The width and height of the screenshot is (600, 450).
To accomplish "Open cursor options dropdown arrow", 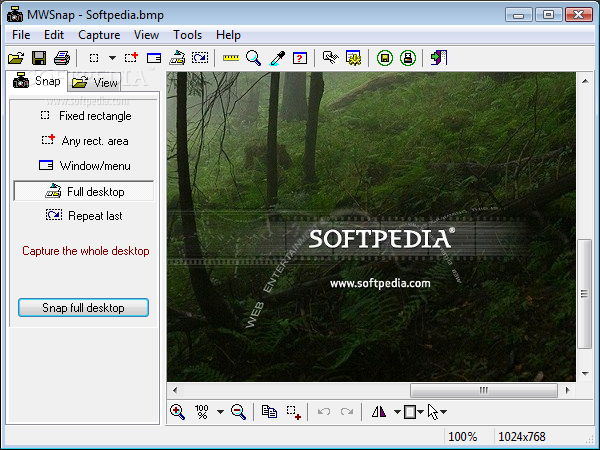I will (x=443, y=412).
